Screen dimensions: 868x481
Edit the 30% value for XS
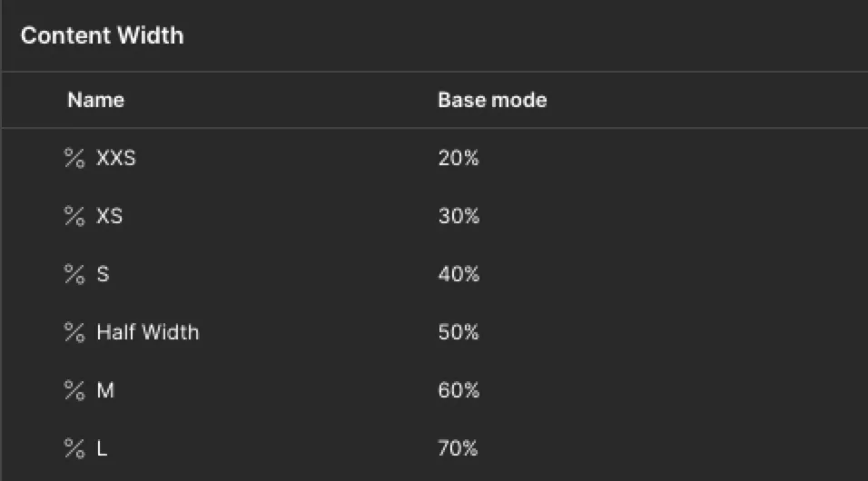click(x=459, y=216)
